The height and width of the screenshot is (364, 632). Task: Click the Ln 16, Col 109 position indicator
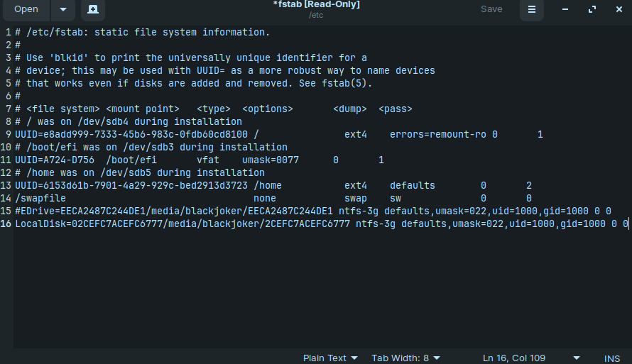(514, 358)
